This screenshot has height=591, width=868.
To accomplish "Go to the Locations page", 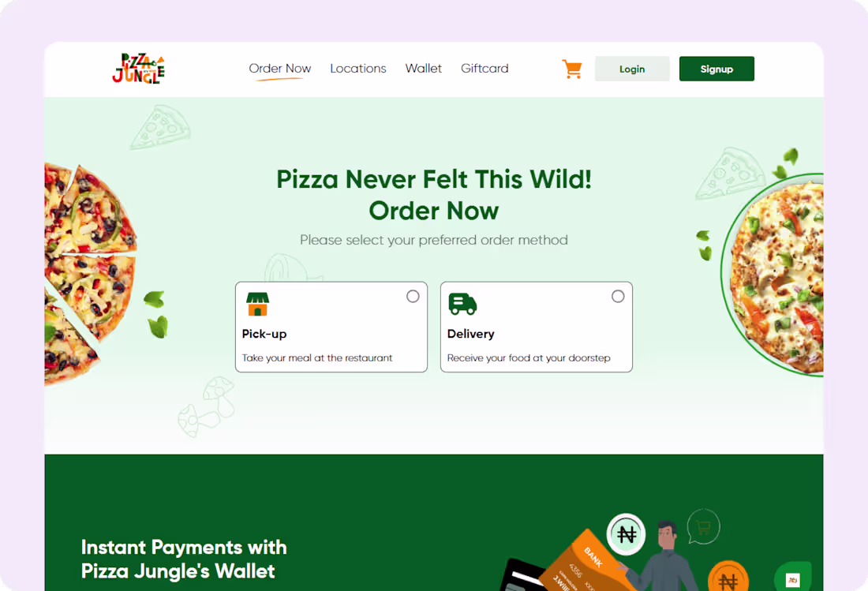I will tap(358, 69).
